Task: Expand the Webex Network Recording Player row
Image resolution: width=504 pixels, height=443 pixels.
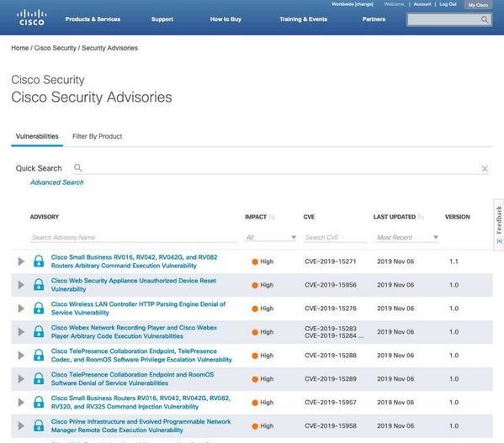Action: point(21,331)
